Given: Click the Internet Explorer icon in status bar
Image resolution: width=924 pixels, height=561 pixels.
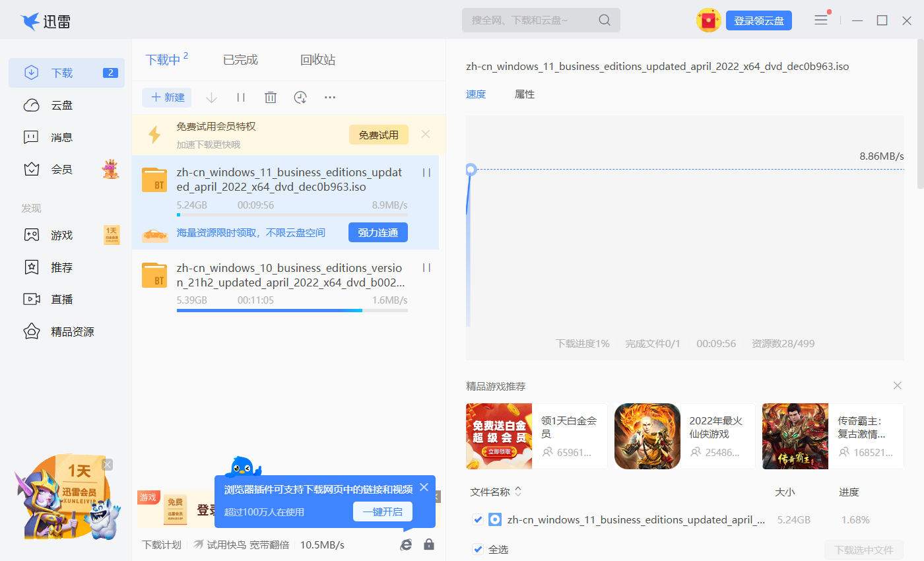Looking at the screenshot, I should tap(407, 544).
